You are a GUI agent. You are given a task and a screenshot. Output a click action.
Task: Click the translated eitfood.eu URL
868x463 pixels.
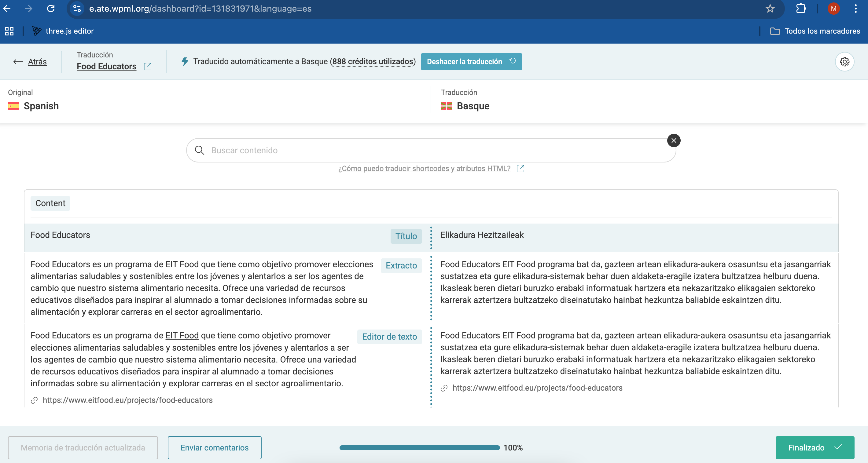[x=537, y=388]
